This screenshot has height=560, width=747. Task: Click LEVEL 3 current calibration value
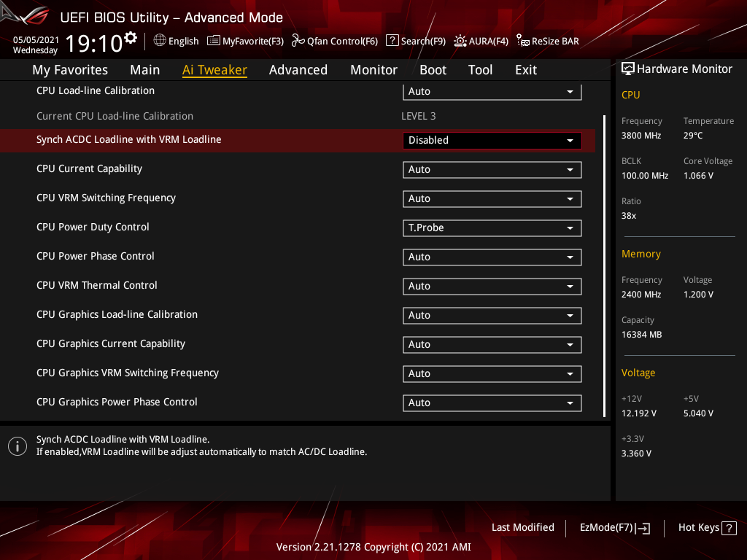click(x=418, y=116)
